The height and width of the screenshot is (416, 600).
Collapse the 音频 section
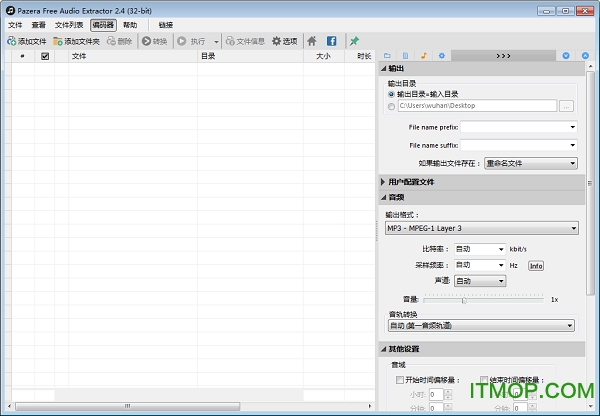click(383, 197)
